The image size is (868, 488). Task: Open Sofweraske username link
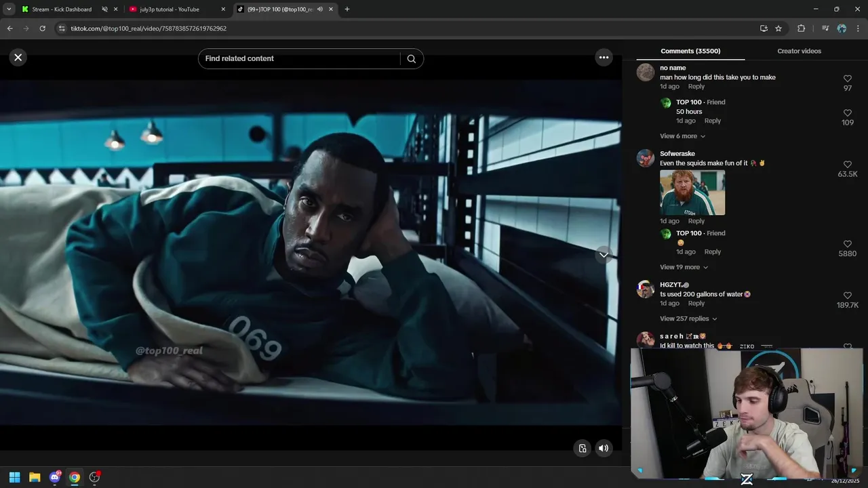[677, 154]
